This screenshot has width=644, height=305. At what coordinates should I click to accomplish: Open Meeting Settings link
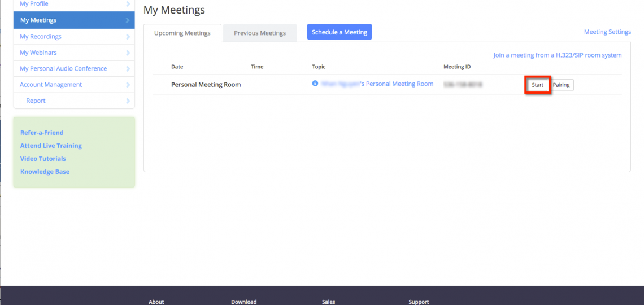click(607, 32)
